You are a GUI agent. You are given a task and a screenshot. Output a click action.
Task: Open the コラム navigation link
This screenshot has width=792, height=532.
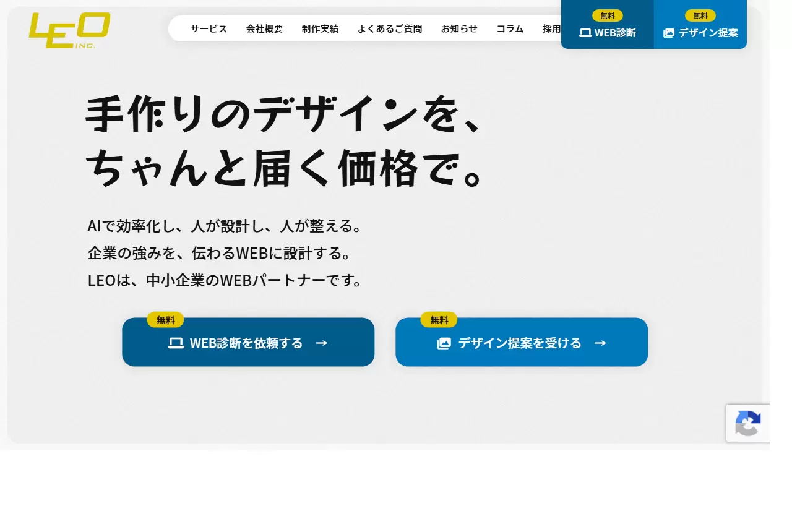click(510, 28)
